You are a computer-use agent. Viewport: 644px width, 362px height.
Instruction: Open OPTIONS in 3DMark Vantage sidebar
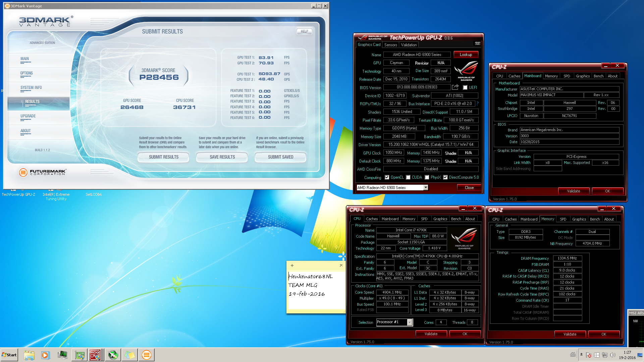(x=26, y=73)
